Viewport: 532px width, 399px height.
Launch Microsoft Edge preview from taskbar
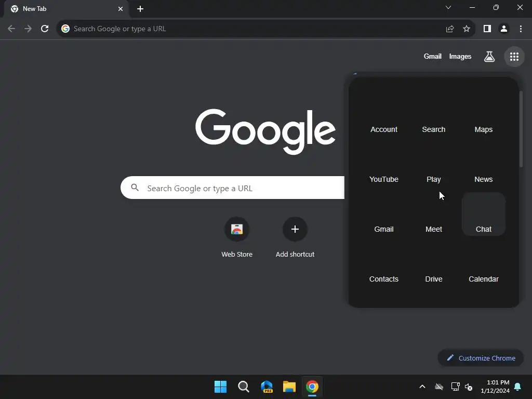pyautogui.click(x=267, y=387)
